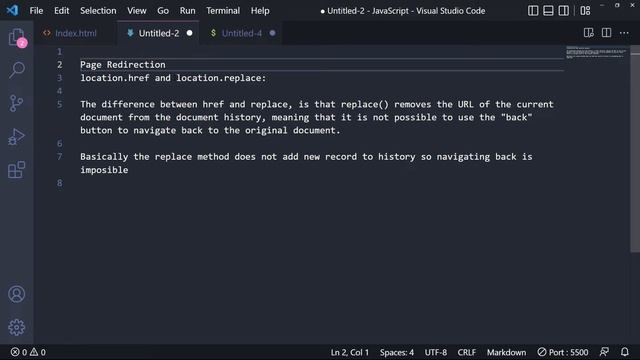Open Preview to the Side icon
This screenshot has width=640, height=360.
point(589,33)
